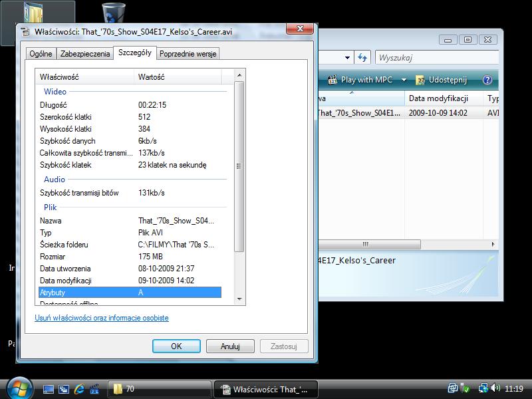Click Switch between windows Quick Launch icon

63,389
